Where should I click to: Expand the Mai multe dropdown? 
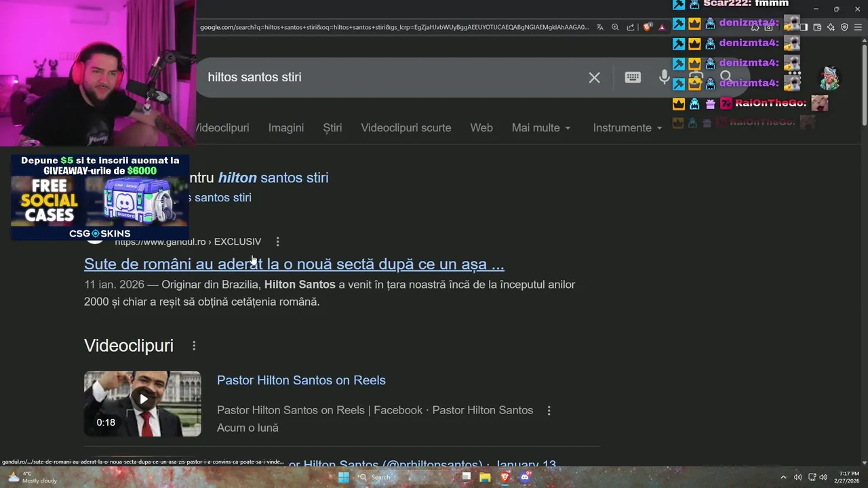pos(541,127)
